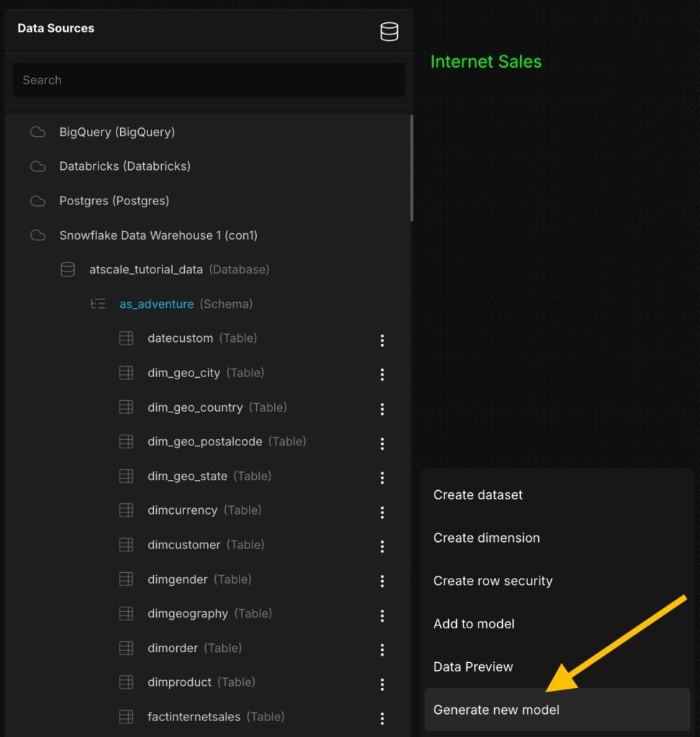
Task: Choose Data Preview from the menu
Action: (473, 667)
